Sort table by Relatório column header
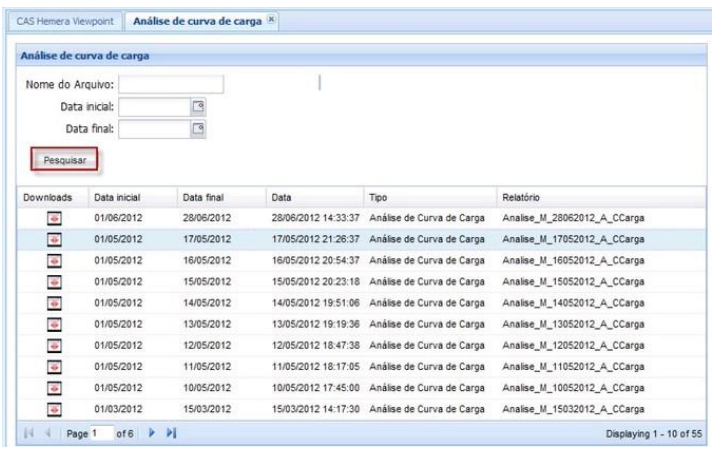 520,197
